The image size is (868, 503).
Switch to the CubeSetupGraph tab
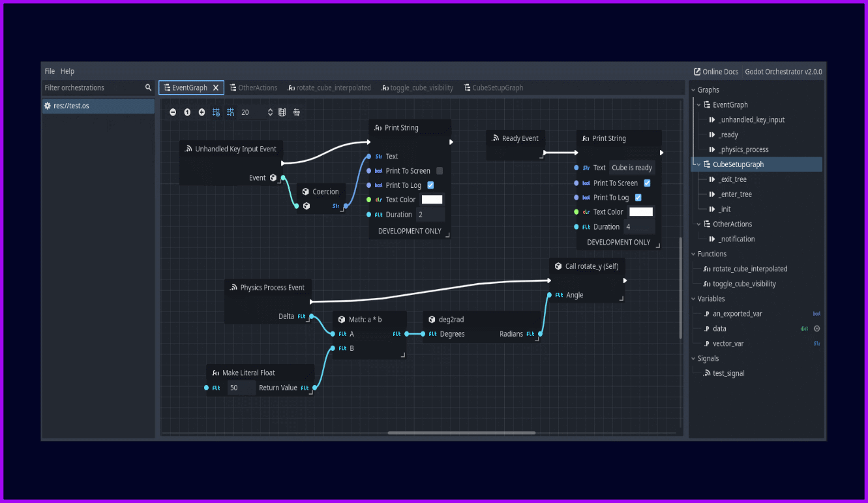coord(494,87)
